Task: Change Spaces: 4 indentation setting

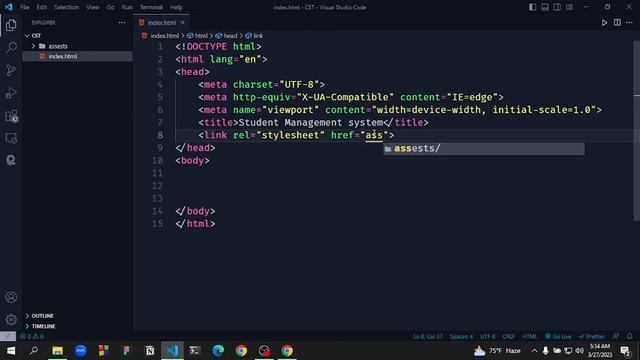Action: (461, 336)
